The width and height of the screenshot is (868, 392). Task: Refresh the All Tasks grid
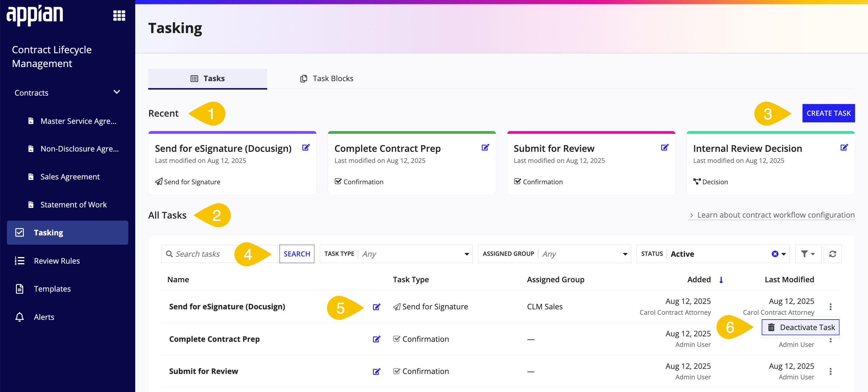[x=832, y=254]
